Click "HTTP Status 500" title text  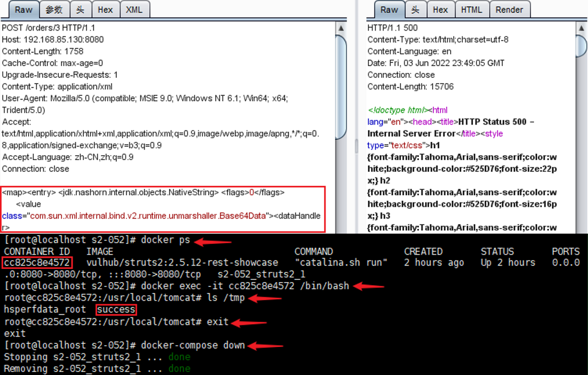493,122
